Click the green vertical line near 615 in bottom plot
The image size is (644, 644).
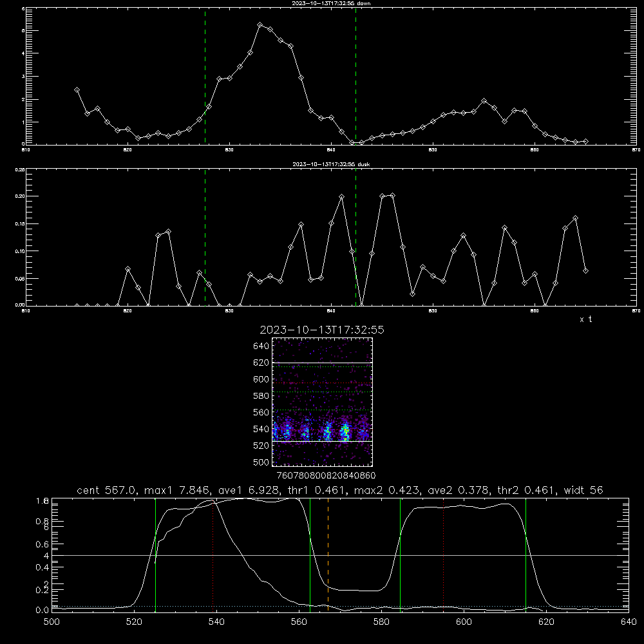tap(526, 554)
